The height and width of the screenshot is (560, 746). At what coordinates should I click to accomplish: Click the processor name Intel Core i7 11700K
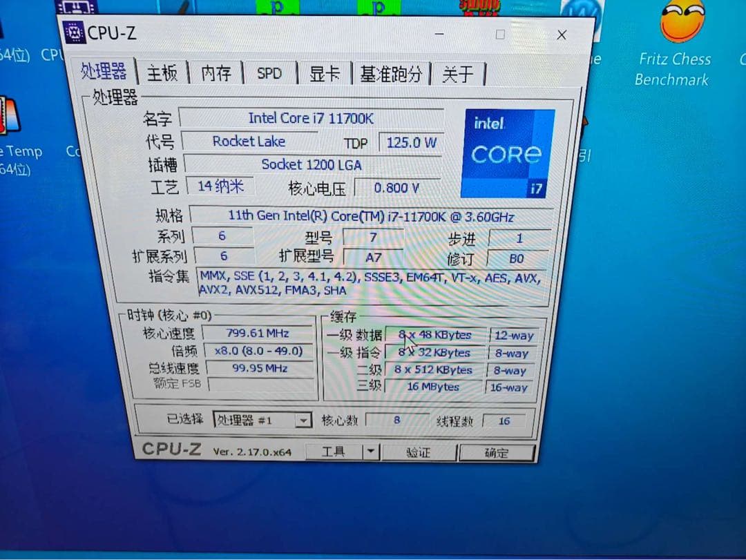pos(311,118)
